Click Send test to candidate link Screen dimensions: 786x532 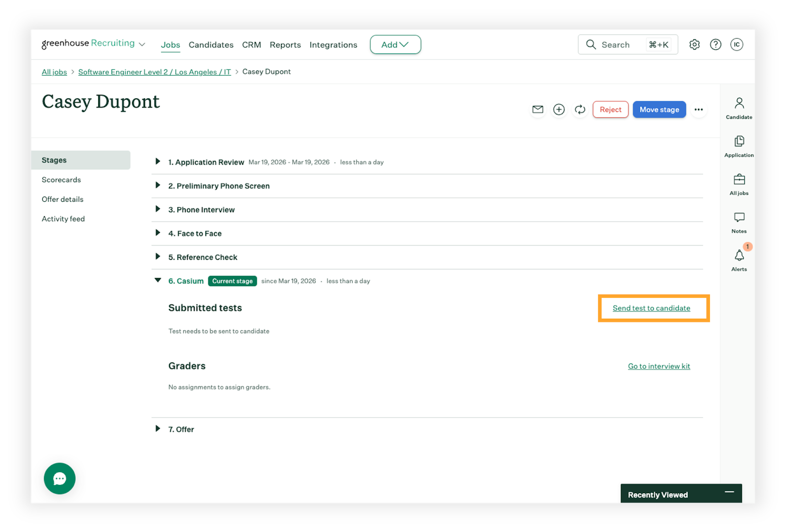[x=651, y=308]
